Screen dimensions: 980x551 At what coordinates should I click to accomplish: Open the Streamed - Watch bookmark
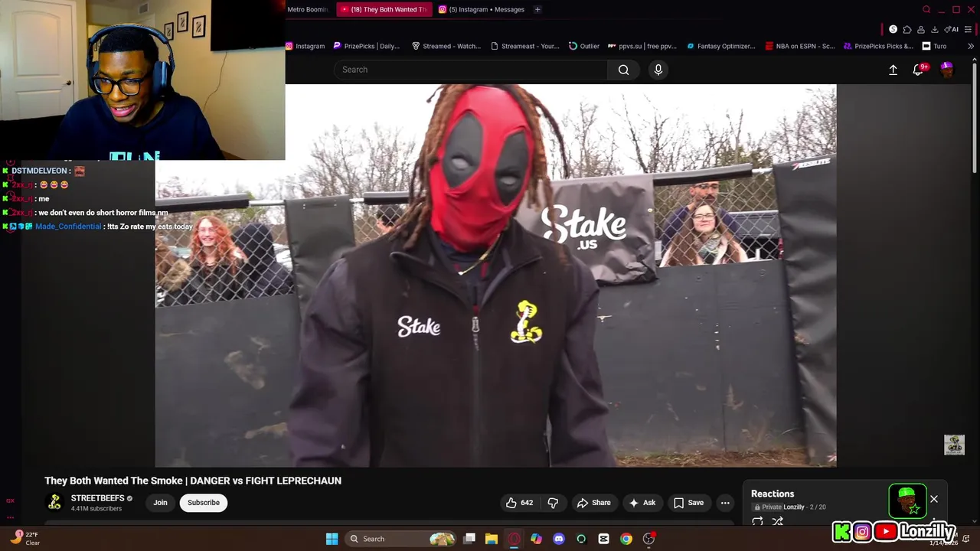point(446,46)
